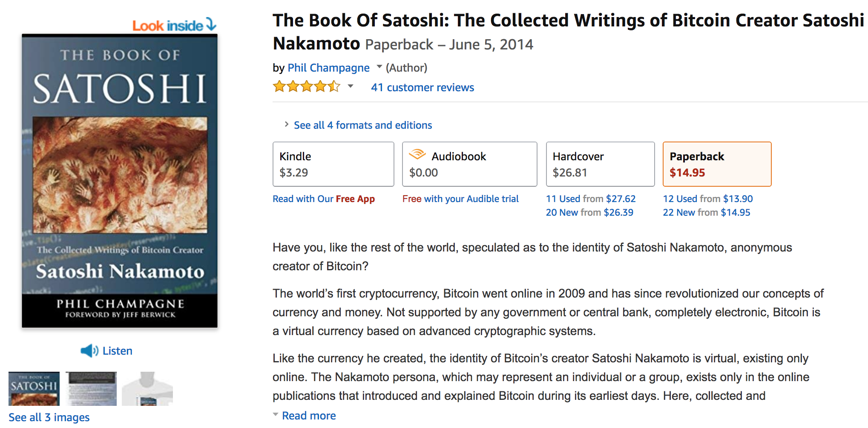The width and height of the screenshot is (868, 428).
Task: Open the Phil Champagne author link
Action: [329, 68]
